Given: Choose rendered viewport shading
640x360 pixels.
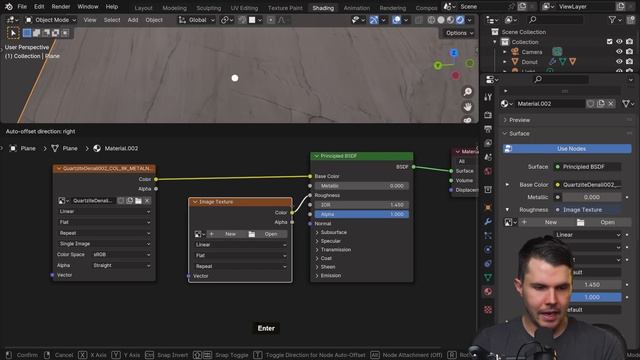Looking at the screenshot, I should 460,20.
